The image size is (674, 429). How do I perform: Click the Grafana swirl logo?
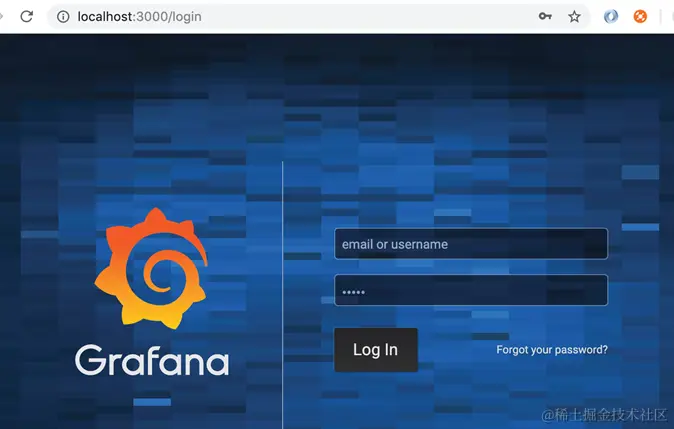(151, 268)
